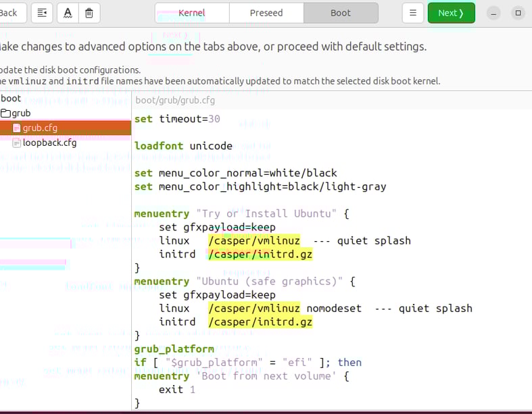The width and height of the screenshot is (532, 414).
Task: Click first highlighted /casper/vmlinuz path
Action: 254,240
